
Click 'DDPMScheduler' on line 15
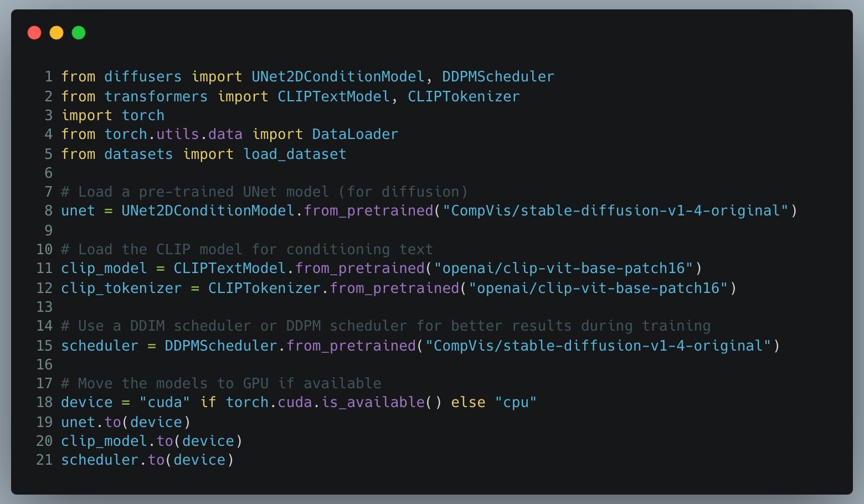[x=221, y=346]
